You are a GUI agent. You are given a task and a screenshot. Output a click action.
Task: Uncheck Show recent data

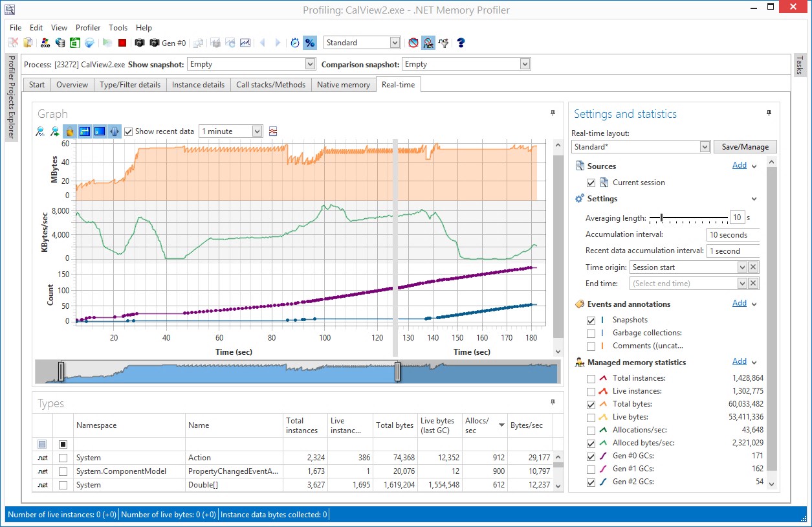click(x=129, y=131)
